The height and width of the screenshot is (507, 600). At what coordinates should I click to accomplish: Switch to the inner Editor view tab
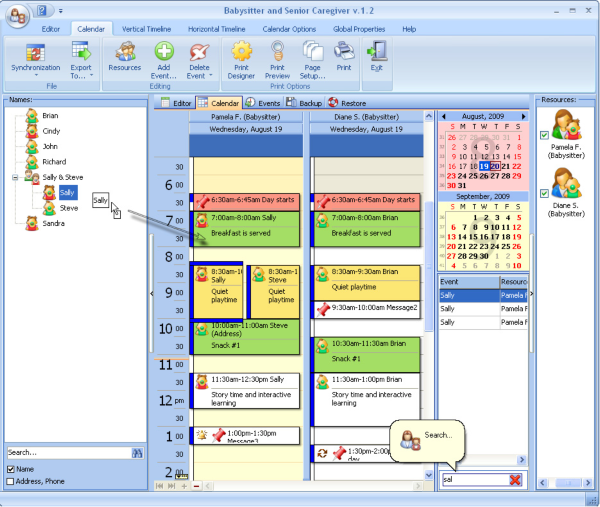click(x=176, y=103)
